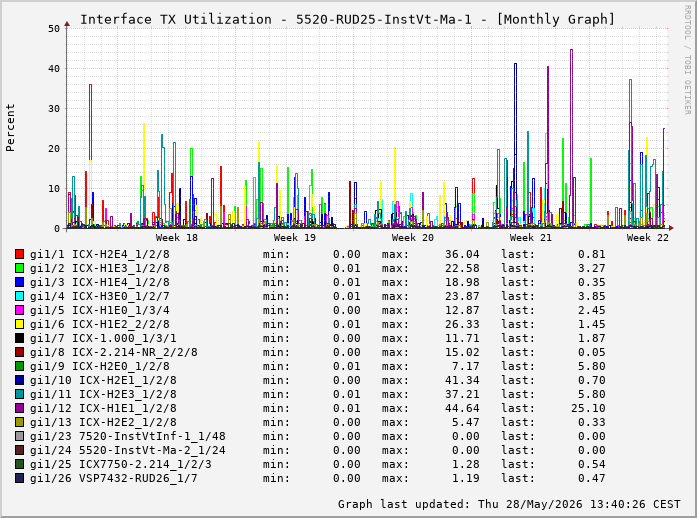Click the swatch next to gi1/25
The image size is (697, 518).
[19, 464]
